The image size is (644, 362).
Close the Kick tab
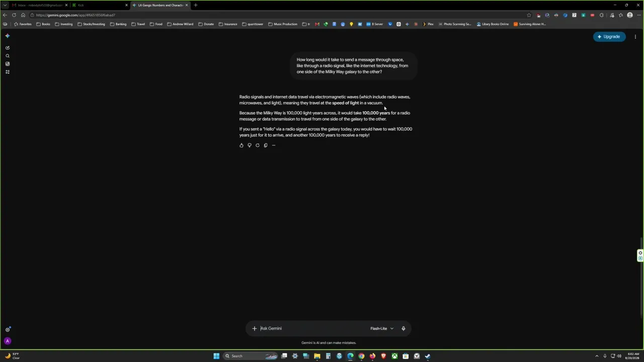126,5
